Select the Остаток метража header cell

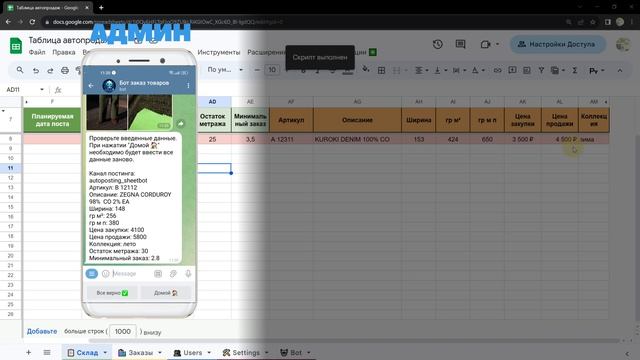(x=213, y=120)
